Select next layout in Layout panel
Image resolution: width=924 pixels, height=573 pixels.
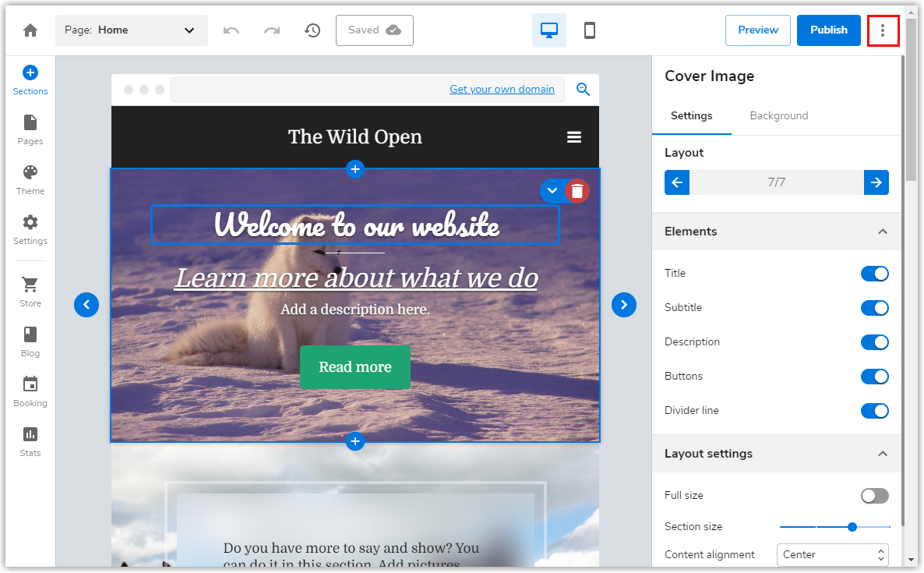click(x=876, y=182)
